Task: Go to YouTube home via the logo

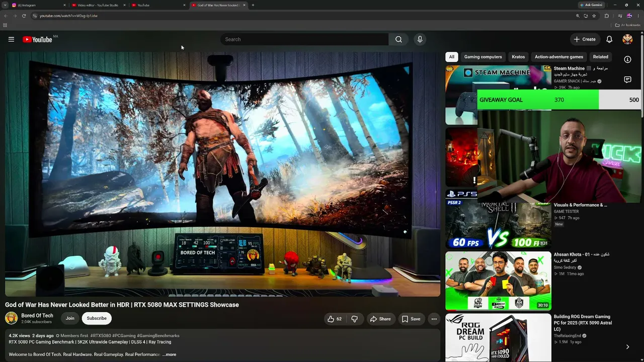Action: (37, 39)
